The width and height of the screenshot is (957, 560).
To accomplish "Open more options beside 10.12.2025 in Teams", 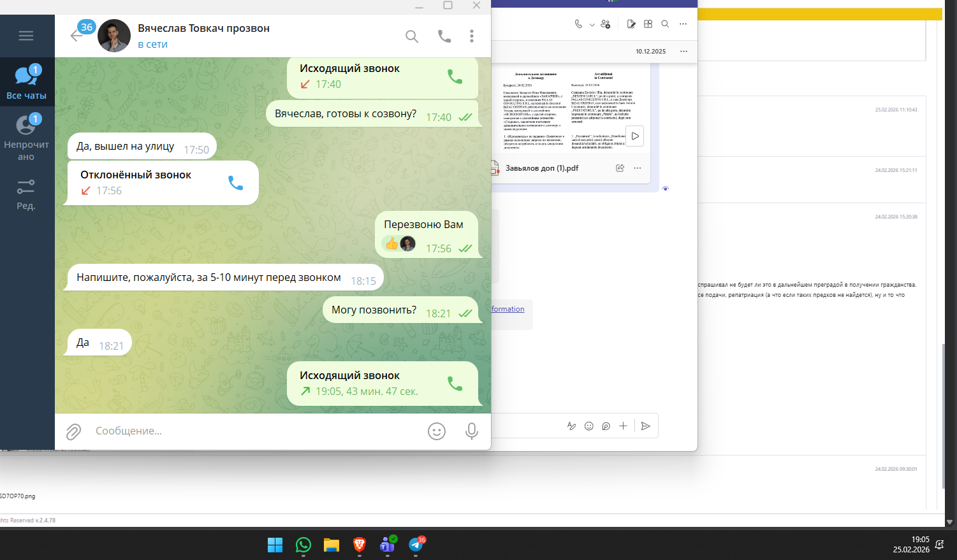I will pyautogui.click(x=683, y=52).
